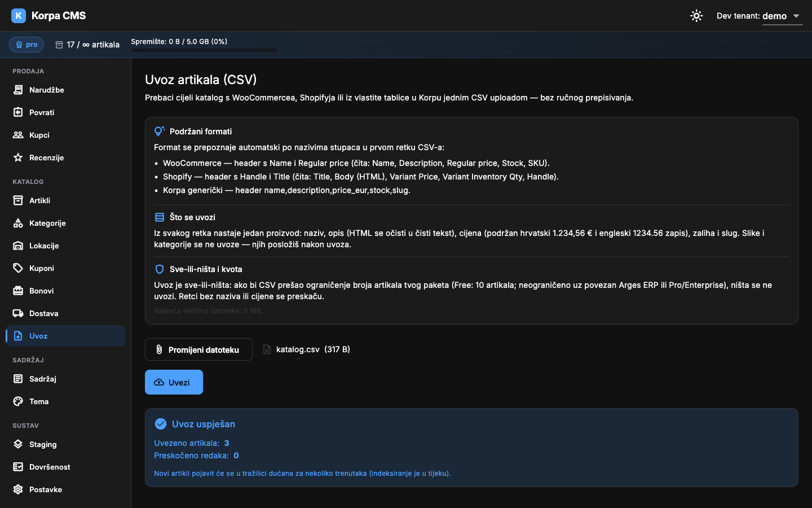The width and height of the screenshot is (812, 508).
Task: Open the Tema palette menu item
Action: [x=65, y=401]
